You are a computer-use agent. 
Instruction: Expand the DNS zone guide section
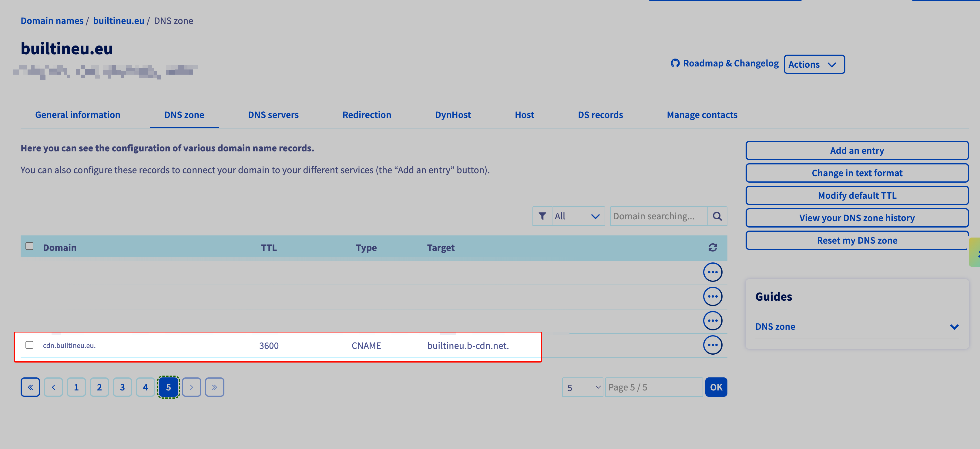(x=857, y=326)
